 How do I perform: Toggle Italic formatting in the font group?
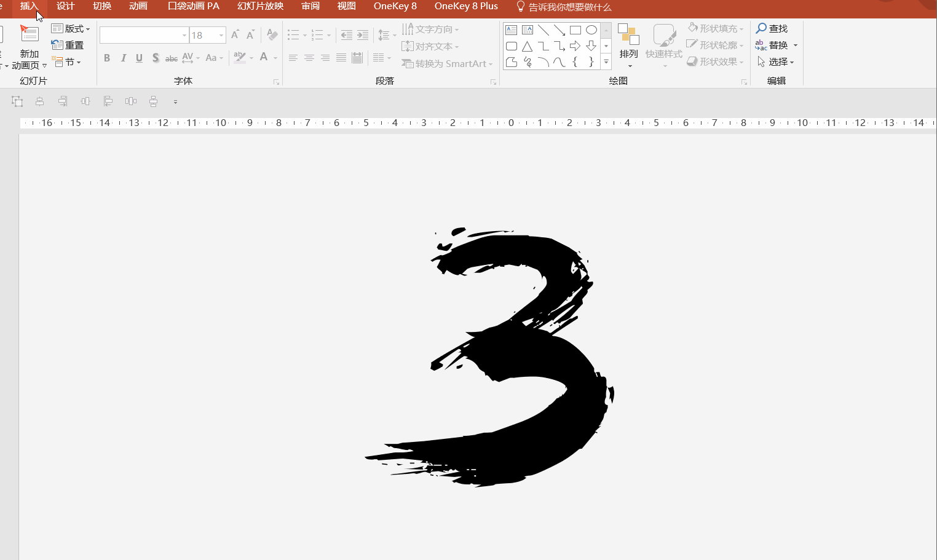(x=124, y=58)
